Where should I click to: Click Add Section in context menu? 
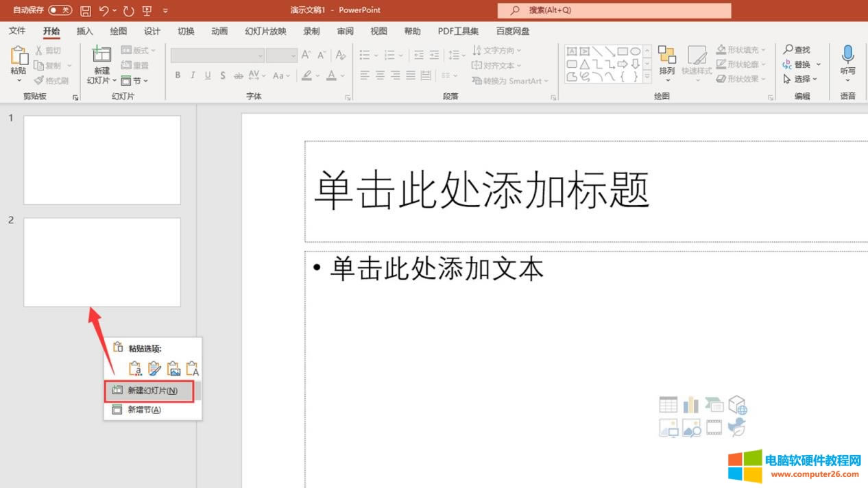[144, 410]
